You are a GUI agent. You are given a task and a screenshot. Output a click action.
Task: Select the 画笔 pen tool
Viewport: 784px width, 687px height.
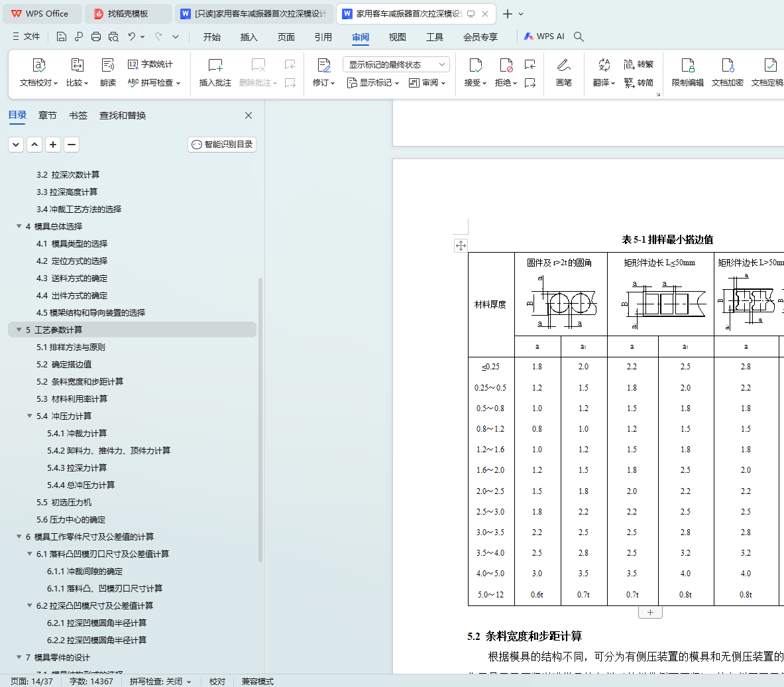[563, 73]
